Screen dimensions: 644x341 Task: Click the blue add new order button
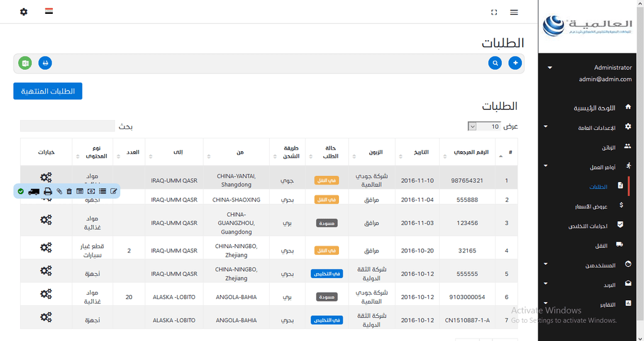coord(515,63)
